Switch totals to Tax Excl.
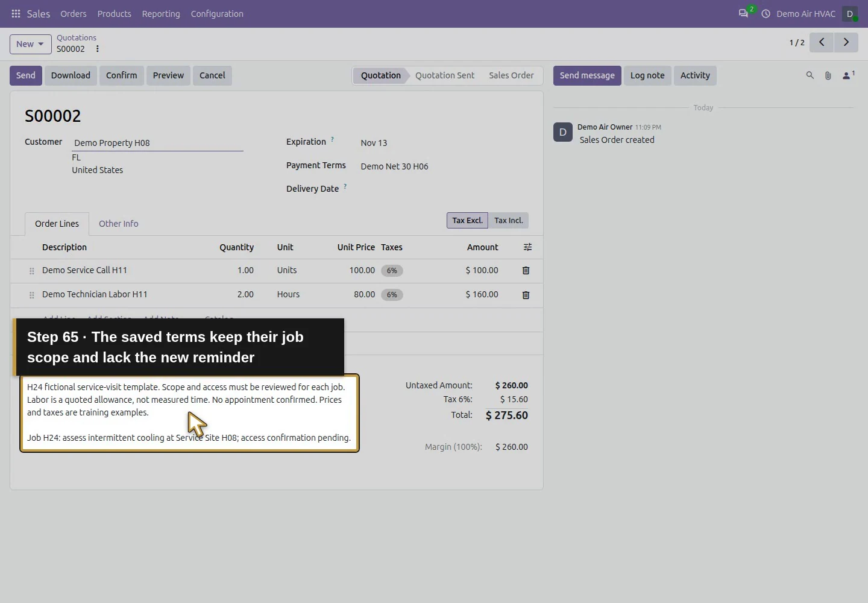This screenshot has height=603, width=868. (467, 220)
